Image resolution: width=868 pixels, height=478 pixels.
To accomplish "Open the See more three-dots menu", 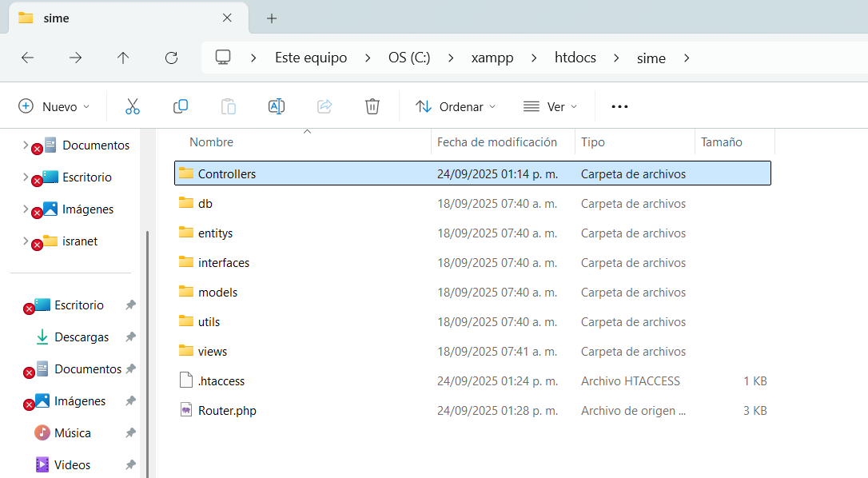I will point(619,106).
